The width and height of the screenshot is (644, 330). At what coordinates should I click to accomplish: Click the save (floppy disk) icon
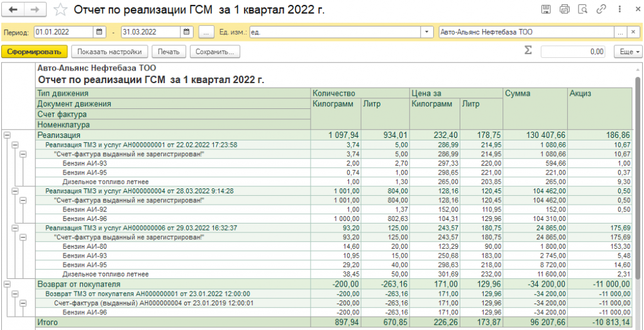click(546, 9)
